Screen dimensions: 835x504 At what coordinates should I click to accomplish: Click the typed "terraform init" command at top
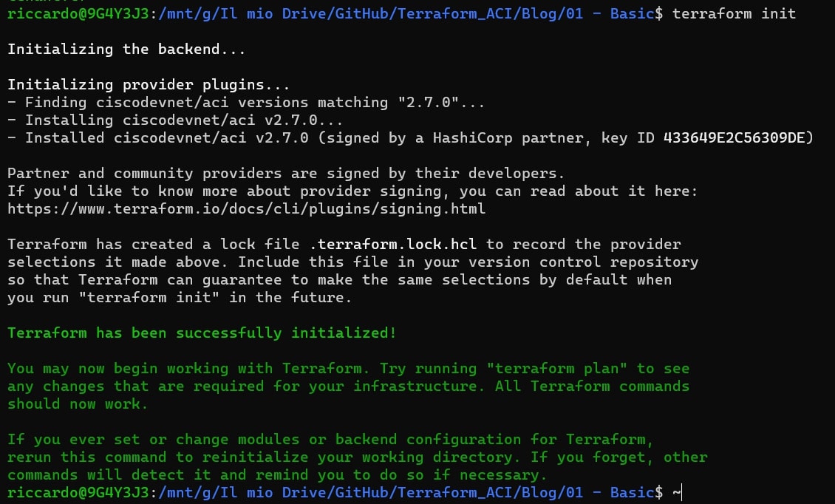[x=734, y=13]
